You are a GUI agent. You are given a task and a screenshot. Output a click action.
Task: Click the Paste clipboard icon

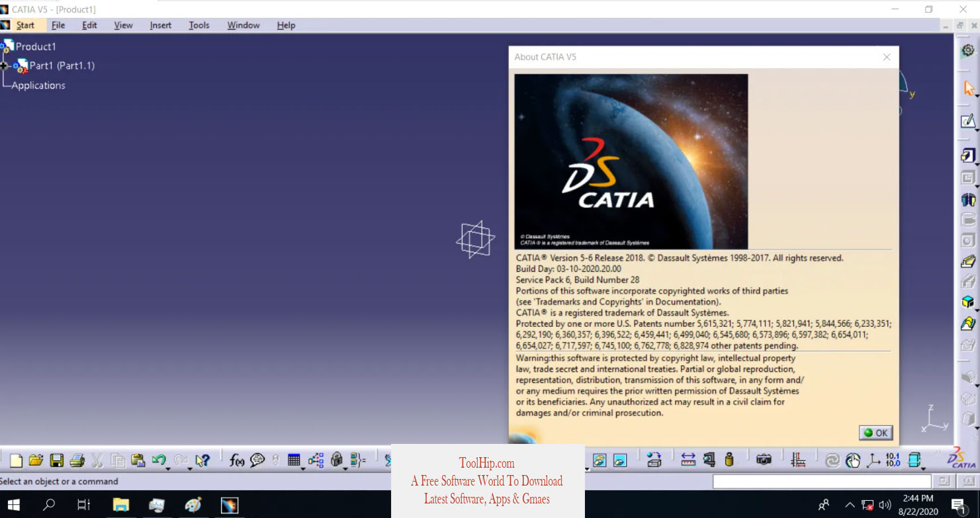point(138,460)
